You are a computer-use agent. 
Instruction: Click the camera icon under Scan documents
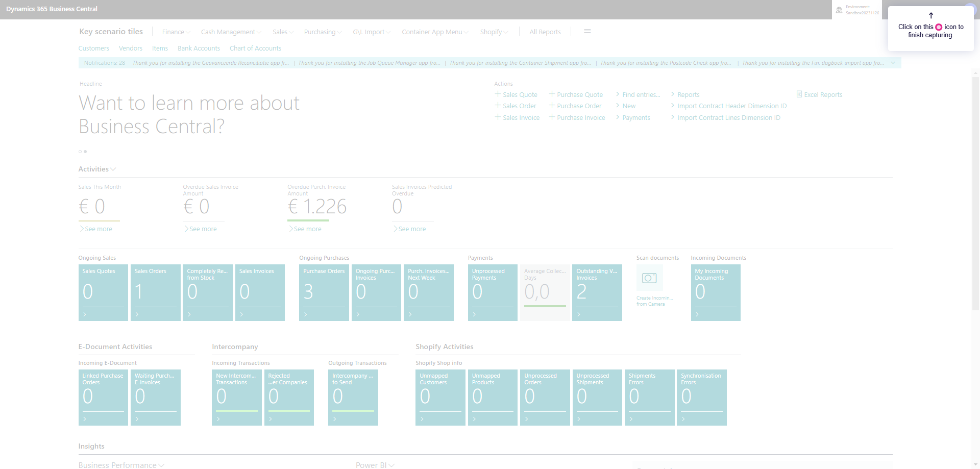(x=649, y=278)
